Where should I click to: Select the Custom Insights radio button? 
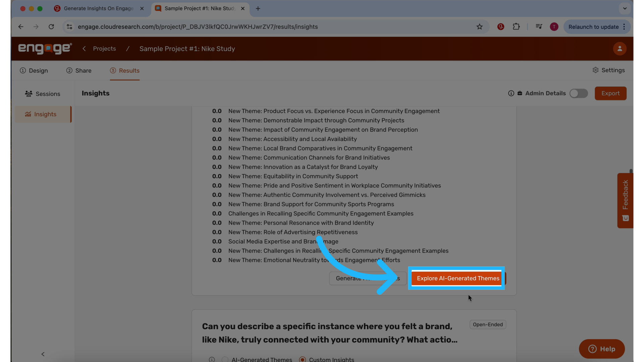pyautogui.click(x=303, y=359)
